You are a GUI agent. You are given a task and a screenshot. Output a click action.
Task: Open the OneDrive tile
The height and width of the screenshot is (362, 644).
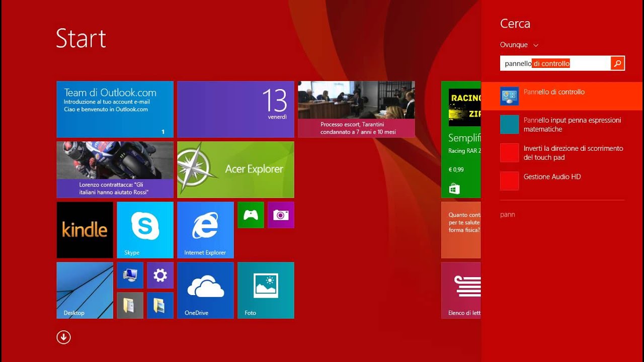(x=205, y=290)
